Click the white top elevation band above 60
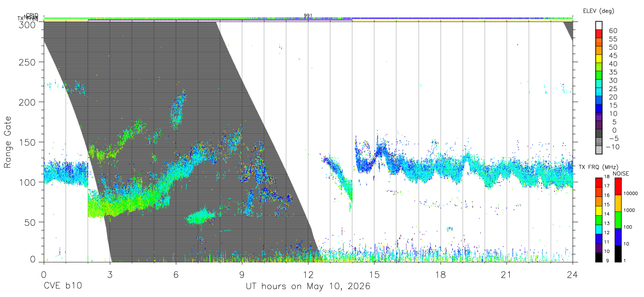The height and width of the screenshot is (297, 644). [599, 26]
